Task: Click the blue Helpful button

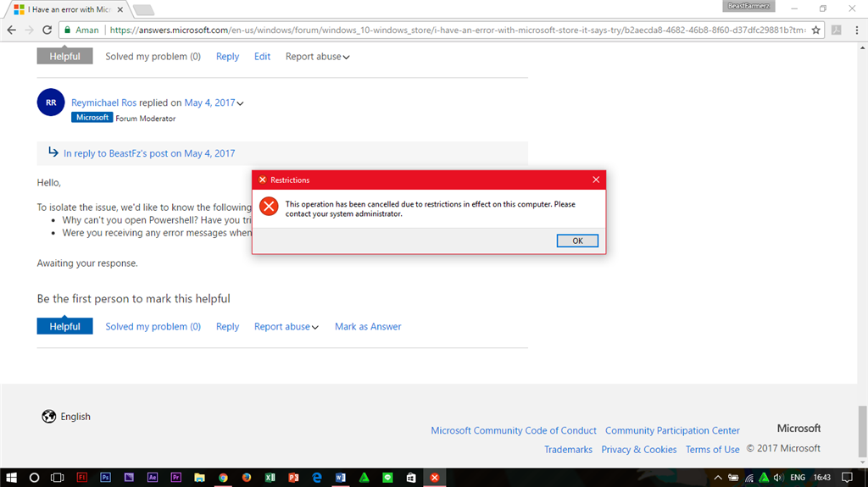Action: [x=64, y=326]
